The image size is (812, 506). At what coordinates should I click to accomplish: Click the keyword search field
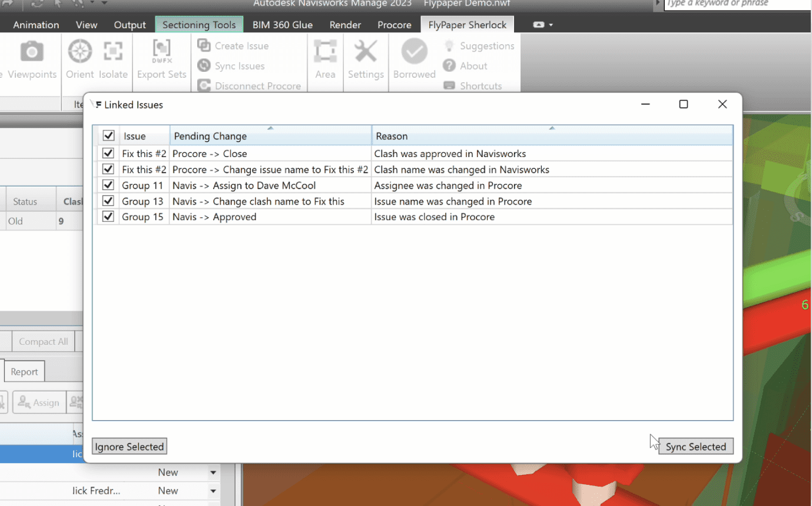coord(738,5)
